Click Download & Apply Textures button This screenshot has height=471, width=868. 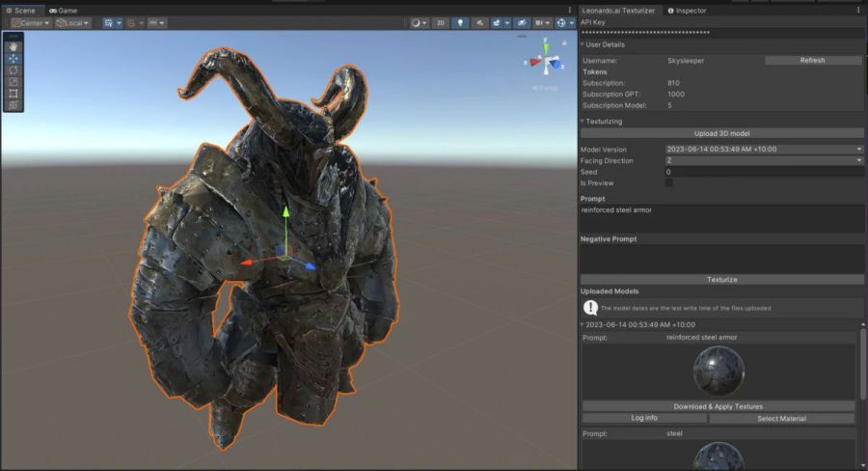coord(719,406)
